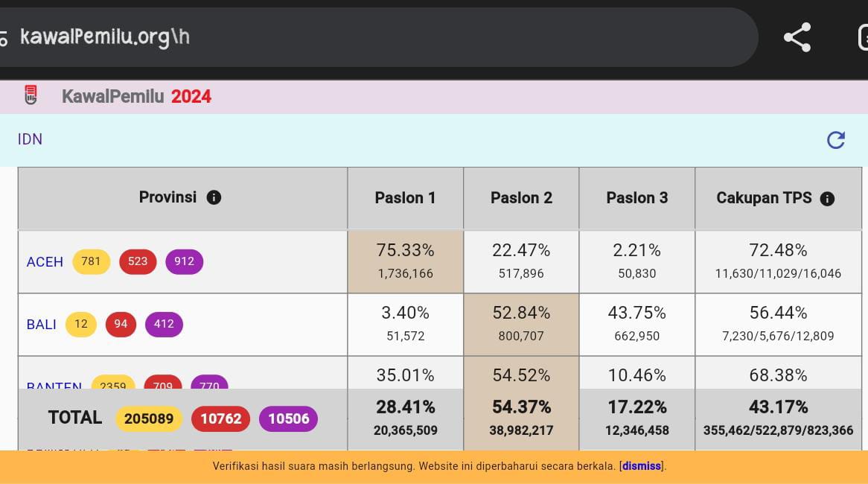Image resolution: width=868 pixels, height=484 pixels.
Task: Click the yellow 205089 badge in TOTAL row
Action: 149,418
